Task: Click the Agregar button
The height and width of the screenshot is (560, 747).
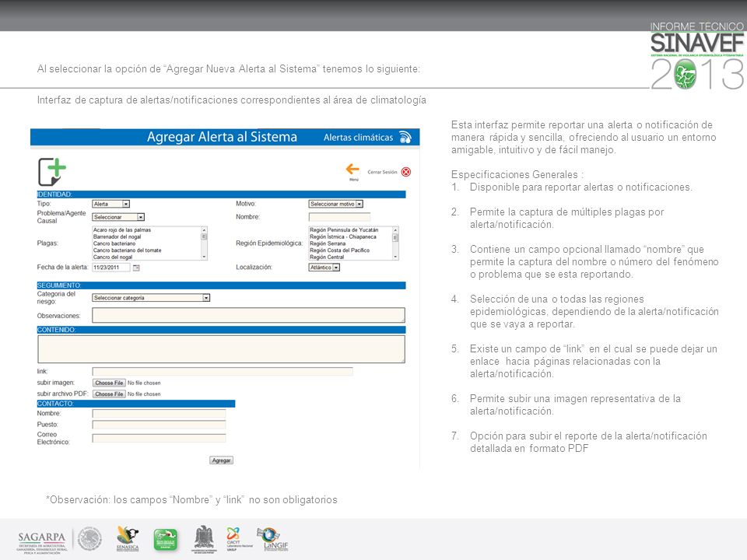Action: 221,460
